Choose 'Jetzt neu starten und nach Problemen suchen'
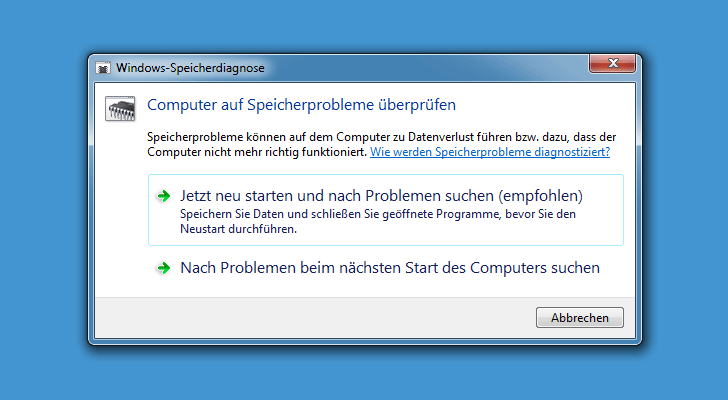This screenshot has width=728, height=400. click(x=386, y=210)
